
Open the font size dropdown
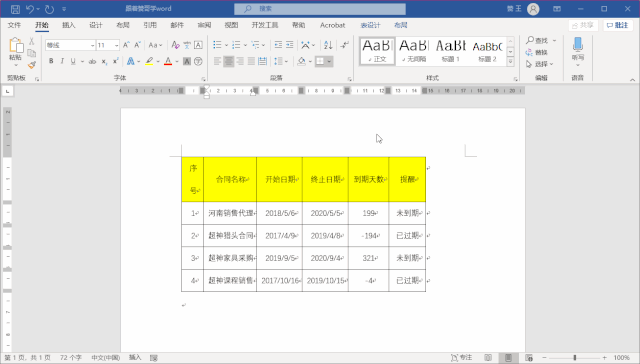[117, 45]
